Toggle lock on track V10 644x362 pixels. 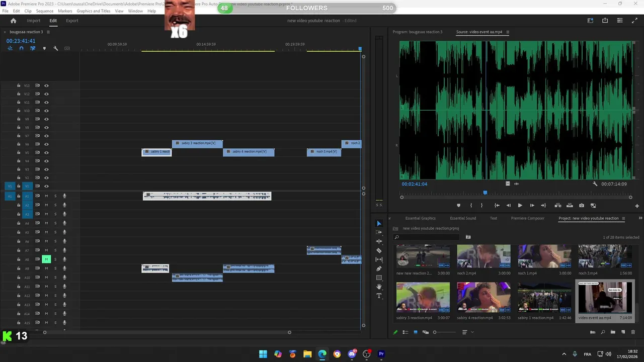(19, 111)
